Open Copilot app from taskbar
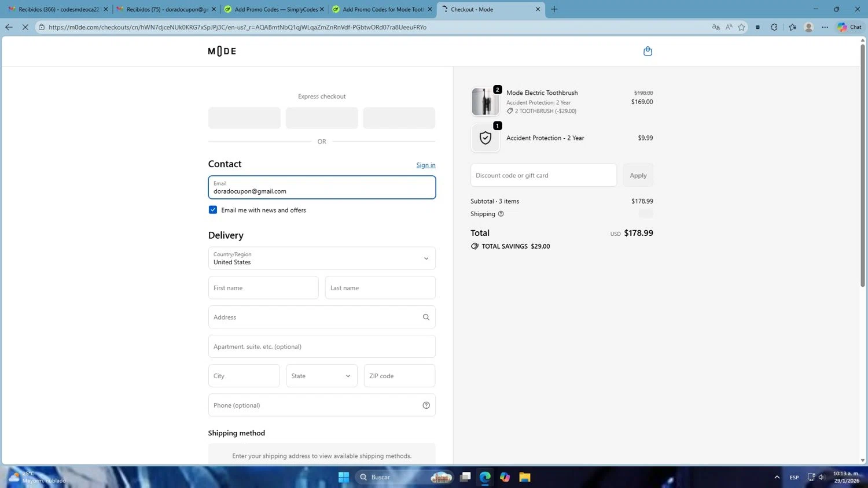868x488 pixels. [x=505, y=477]
